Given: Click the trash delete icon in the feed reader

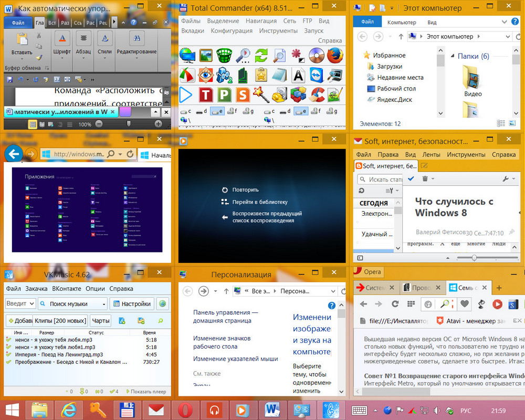Looking at the screenshot, I should point(425,178).
